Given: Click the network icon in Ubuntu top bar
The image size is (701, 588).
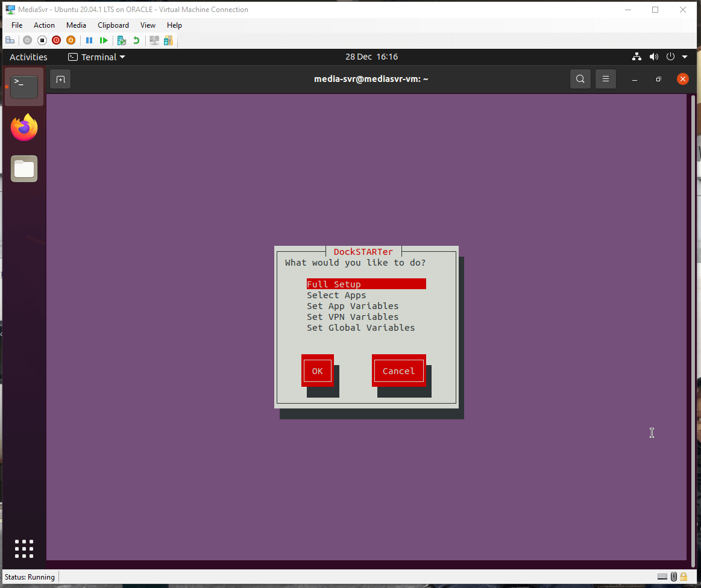Looking at the screenshot, I should (x=637, y=57).
